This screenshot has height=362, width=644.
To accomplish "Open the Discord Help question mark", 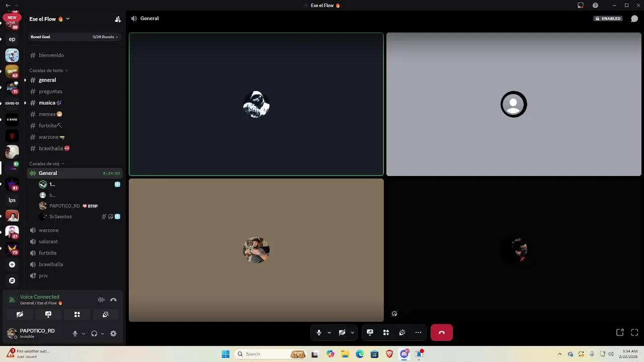I will tap(595, 6).
